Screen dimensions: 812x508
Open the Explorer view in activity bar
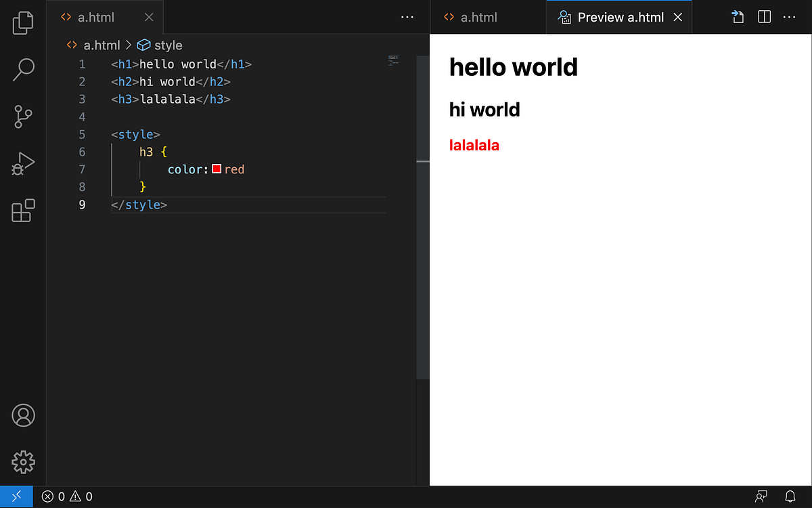pyautogui.click(x=23, y=22)
